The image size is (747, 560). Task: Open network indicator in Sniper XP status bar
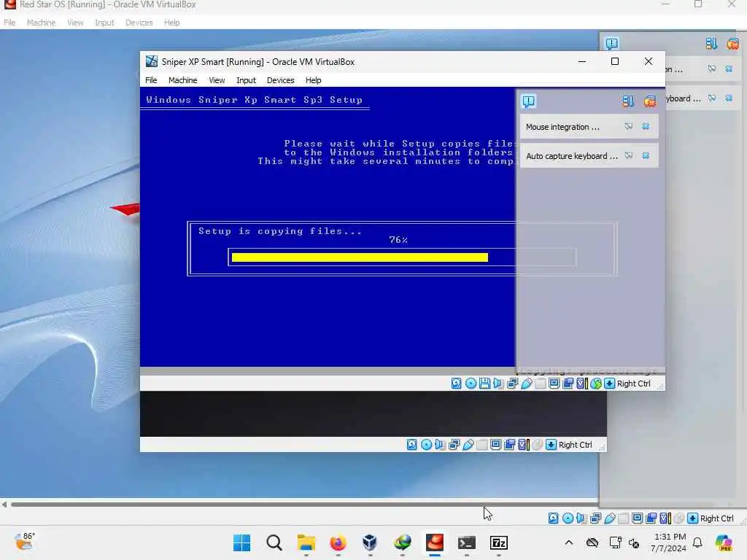coord(512,384)
